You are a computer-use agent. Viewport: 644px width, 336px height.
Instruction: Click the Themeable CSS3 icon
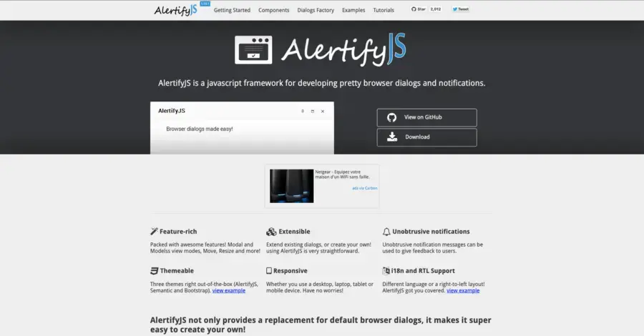[x=154, y=271]
